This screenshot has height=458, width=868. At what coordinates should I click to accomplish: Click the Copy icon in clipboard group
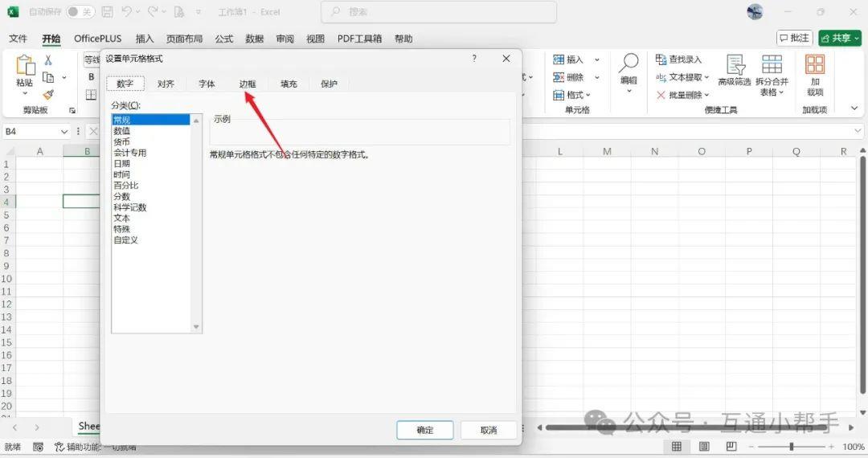pos(49,77)
